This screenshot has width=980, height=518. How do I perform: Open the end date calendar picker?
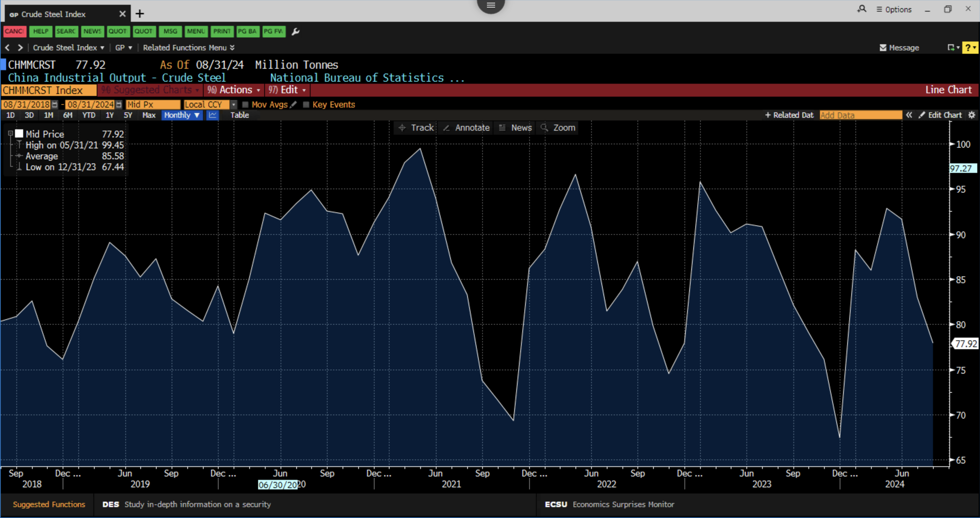pyautogui.click(x=119, y=104)
